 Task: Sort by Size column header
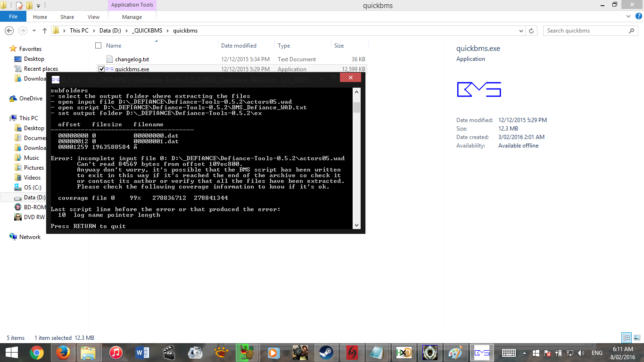[339, 46]
